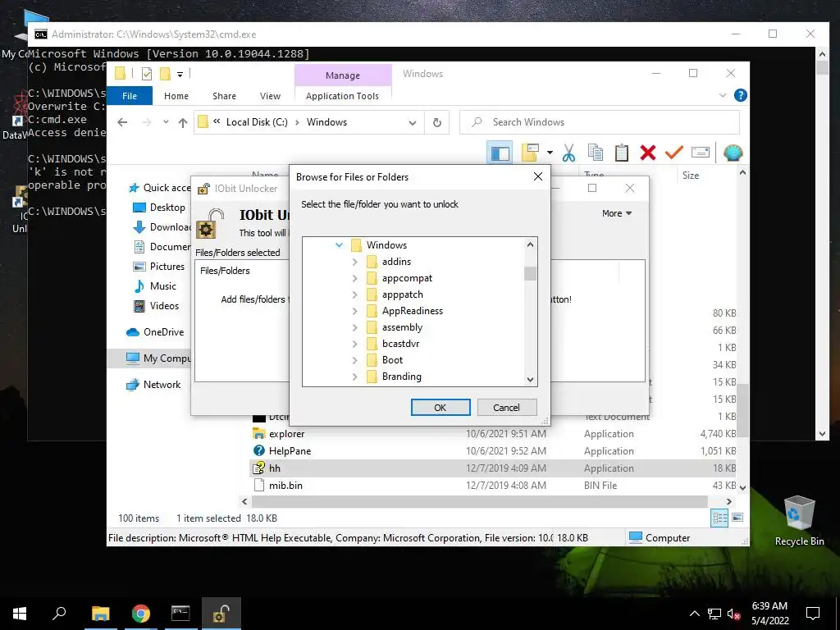Expand the AppReadiness folder node

tap(354, 311)
